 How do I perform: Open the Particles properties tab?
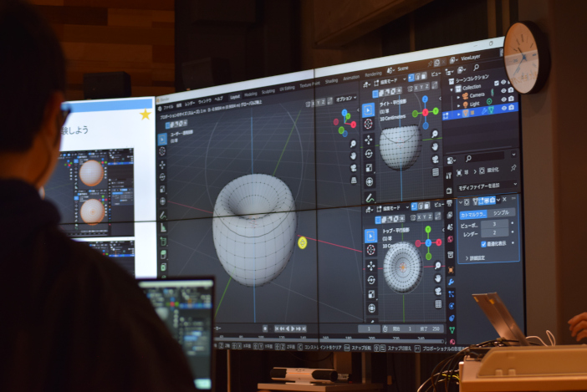(451, 294)
